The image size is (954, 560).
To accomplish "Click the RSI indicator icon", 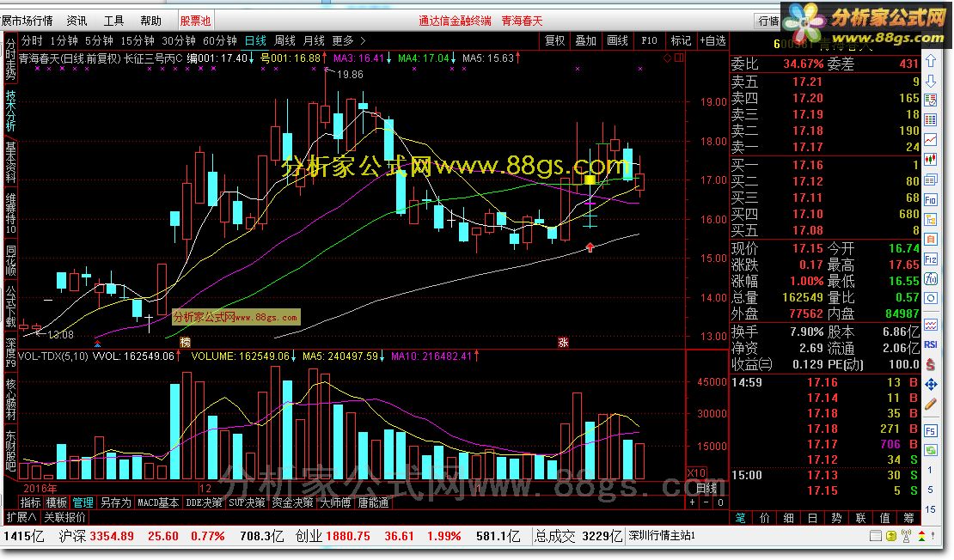I will point(930,344).
